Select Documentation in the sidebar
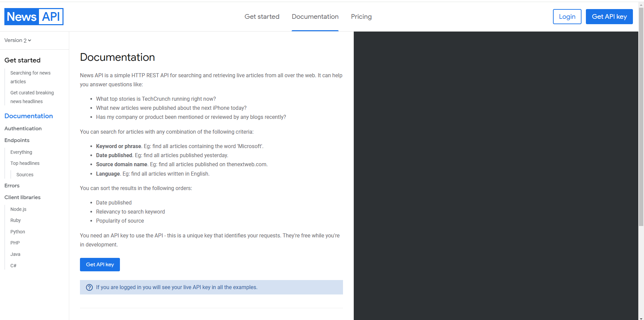 click(29, 116)
